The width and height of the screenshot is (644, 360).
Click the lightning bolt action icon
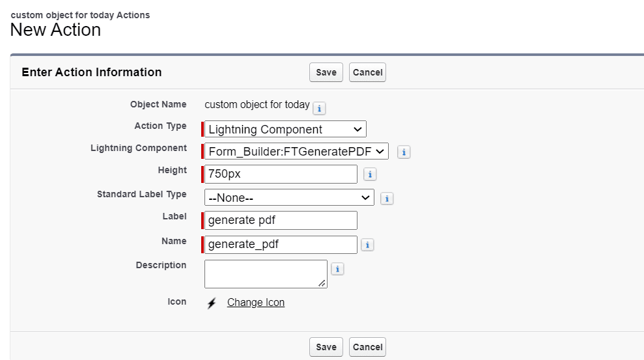[x=212, y=303]
